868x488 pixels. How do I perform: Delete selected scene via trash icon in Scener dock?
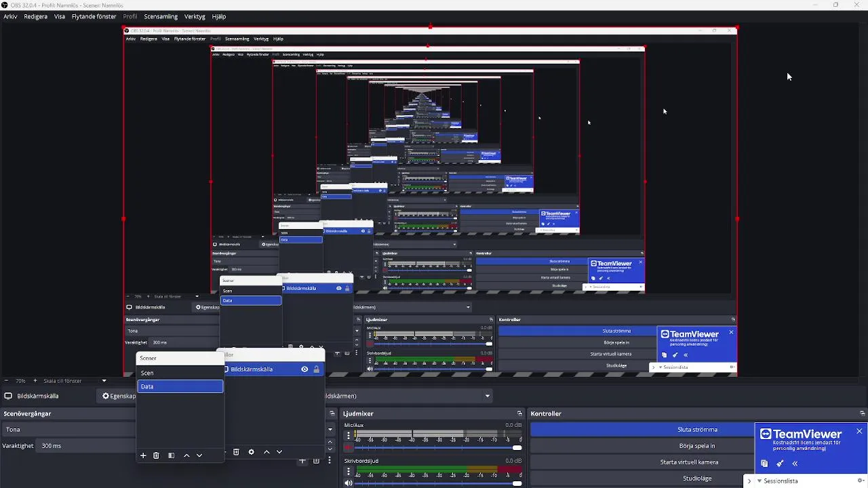156,455
